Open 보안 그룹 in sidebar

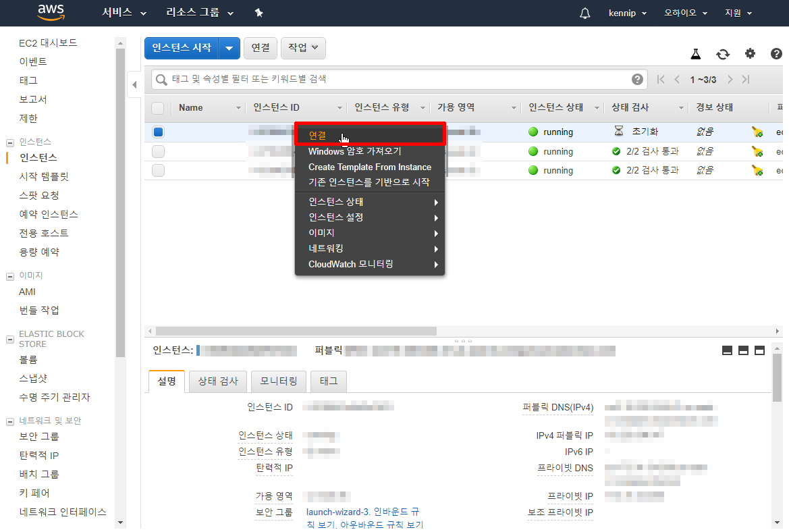tap(38, 436)
